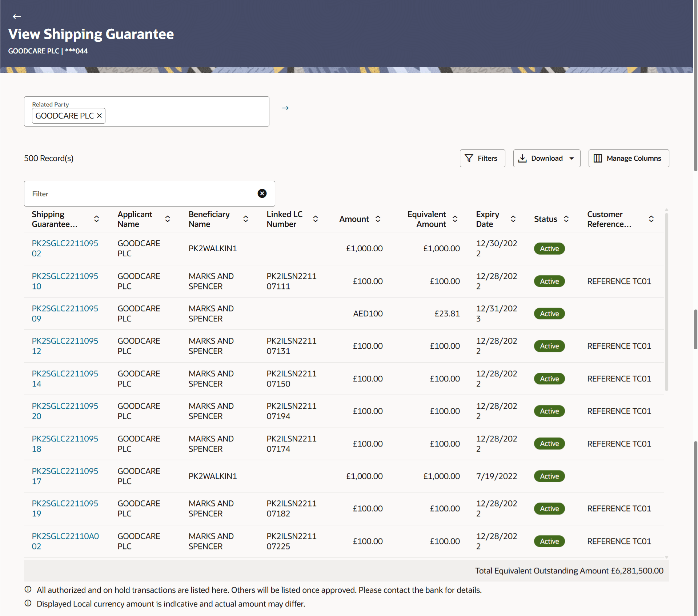The image size is (698, 616).
Task: Sort by Status column
Action: pyautogui.click(x=566, y=219)
